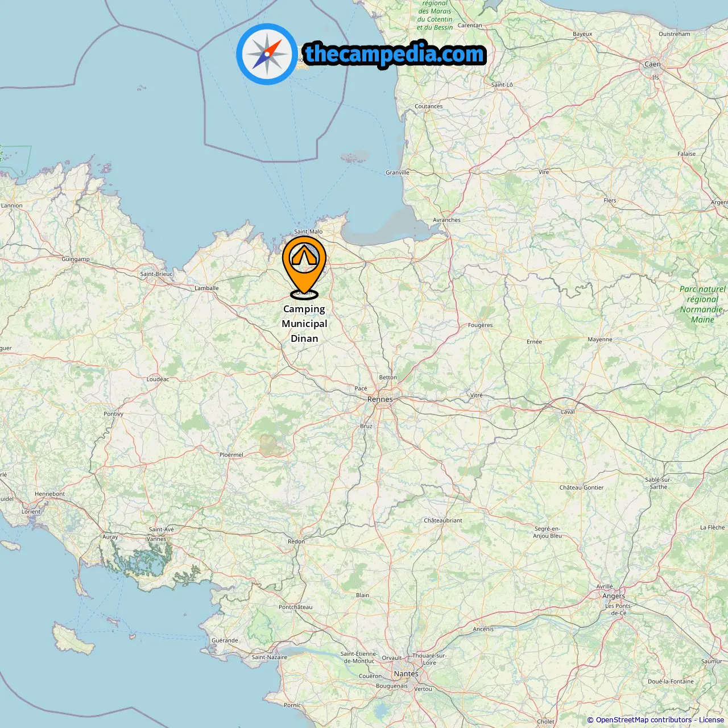
Task: Click the Rennes city label
Action: [380, 399]
